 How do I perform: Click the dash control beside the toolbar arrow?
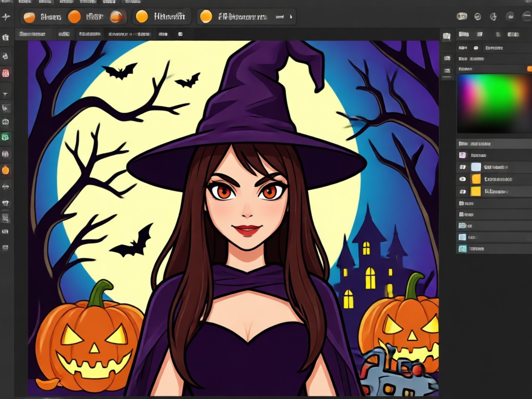pos(280,17)
